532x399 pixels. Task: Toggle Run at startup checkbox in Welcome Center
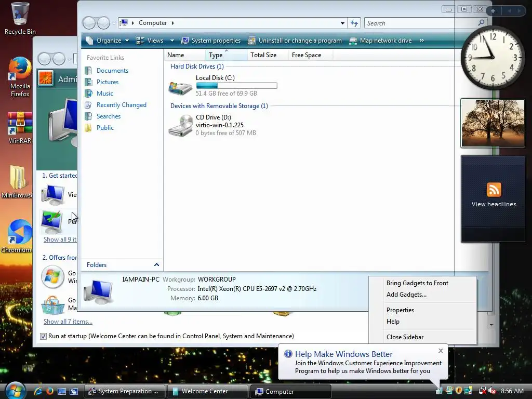(x=43, y=336)
